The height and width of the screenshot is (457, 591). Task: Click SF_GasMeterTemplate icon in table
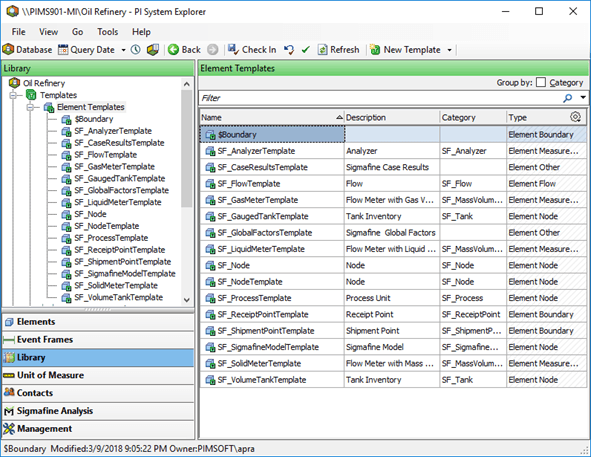210,200
